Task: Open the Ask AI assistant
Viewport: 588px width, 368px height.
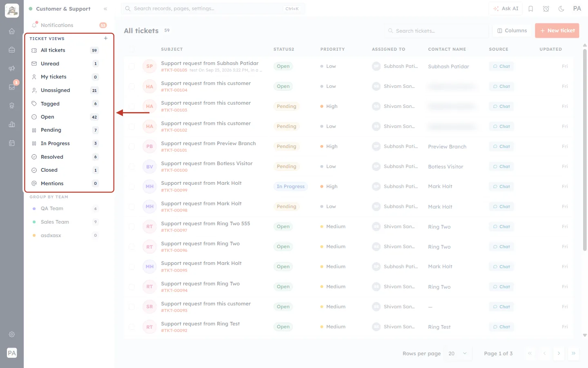Action: click(506, 9)
